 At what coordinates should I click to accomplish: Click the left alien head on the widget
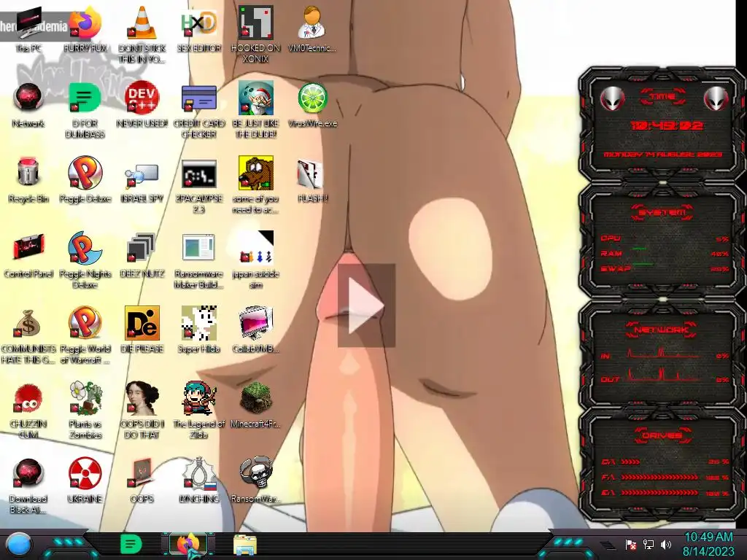click(x=612, y=98)
